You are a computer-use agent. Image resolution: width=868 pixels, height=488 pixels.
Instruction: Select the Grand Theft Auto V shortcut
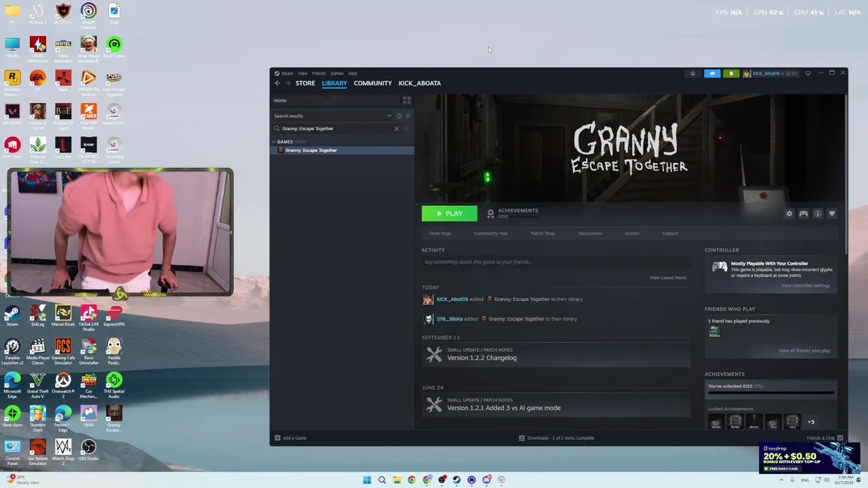pos(37,384)
